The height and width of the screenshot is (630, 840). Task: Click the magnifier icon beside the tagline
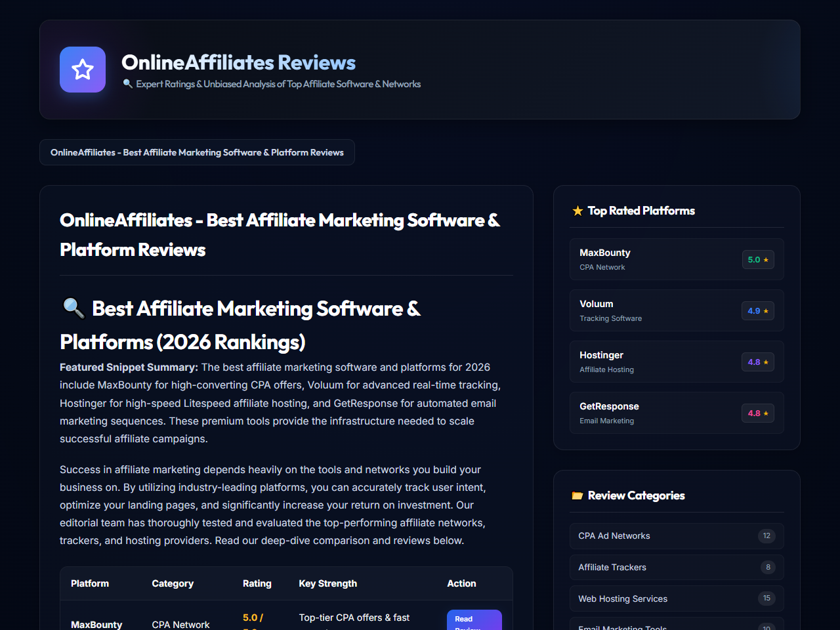(x=128, y=83)
